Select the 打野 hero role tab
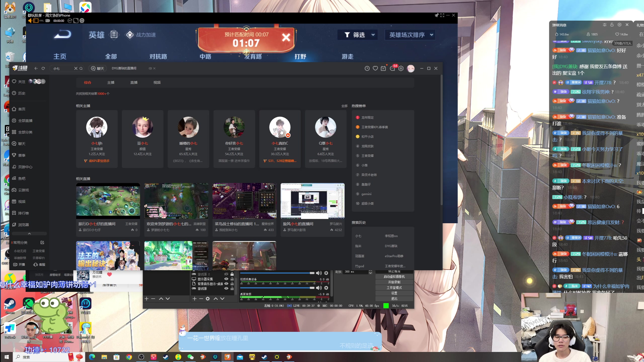The height and width of the screenshot is (362, 644). [300, 57]
